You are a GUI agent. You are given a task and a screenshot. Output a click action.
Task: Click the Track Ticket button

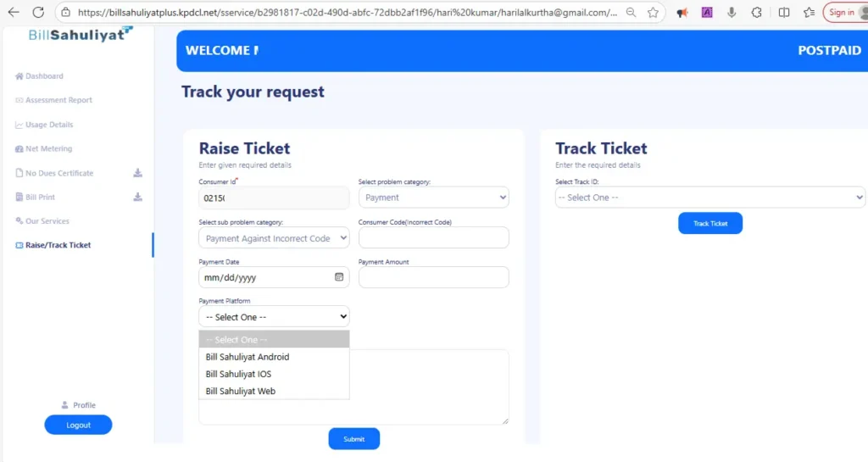[709, 224]
